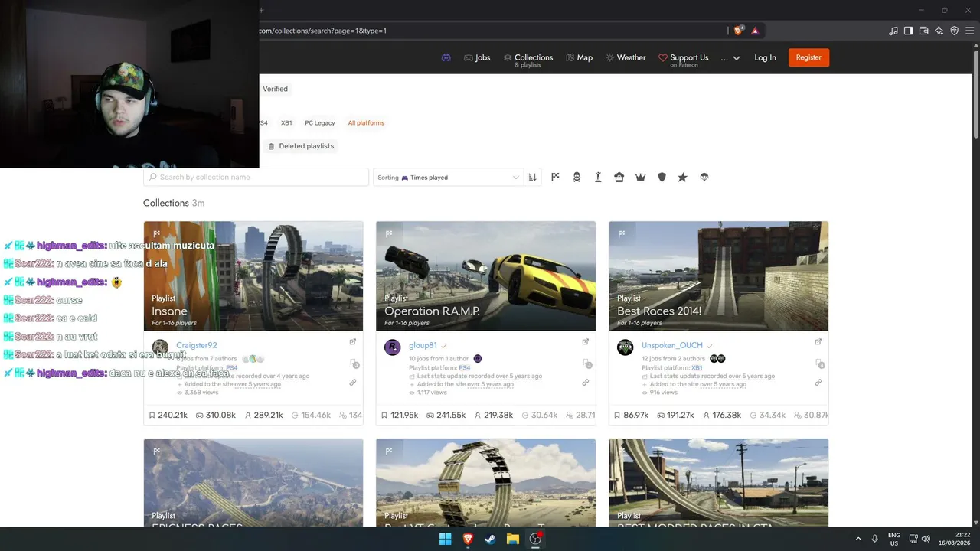Show hidden system tray icons
The height and width of the screenshot is (551, 980).
click(858, 539)
